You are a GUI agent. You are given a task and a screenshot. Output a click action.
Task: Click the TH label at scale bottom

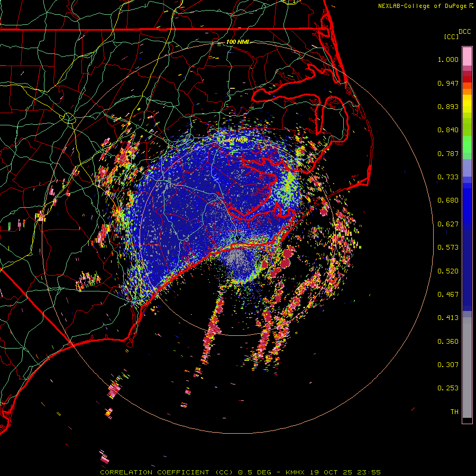[x=454, y=412]
